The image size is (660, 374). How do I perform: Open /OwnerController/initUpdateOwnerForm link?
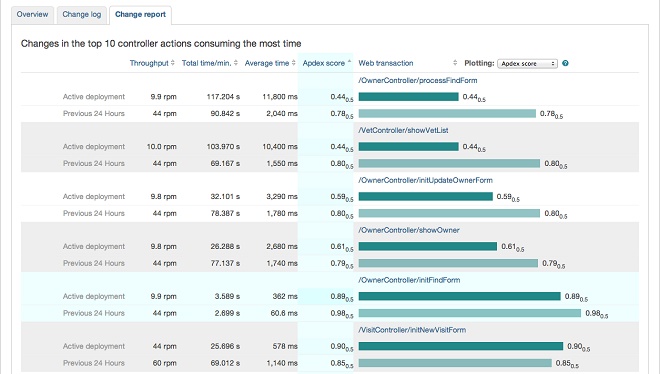425,180
